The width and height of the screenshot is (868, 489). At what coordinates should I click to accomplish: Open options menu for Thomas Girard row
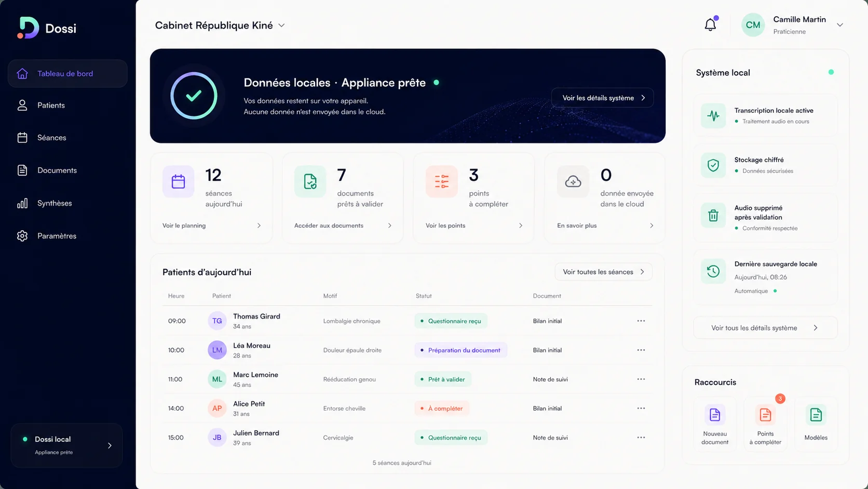(x=641, y=321)
